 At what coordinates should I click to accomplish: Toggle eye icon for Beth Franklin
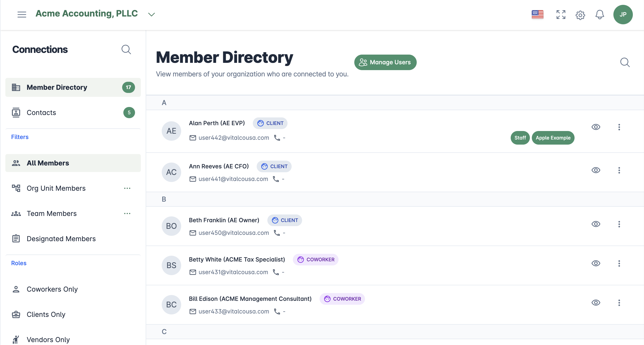[595, 224]
